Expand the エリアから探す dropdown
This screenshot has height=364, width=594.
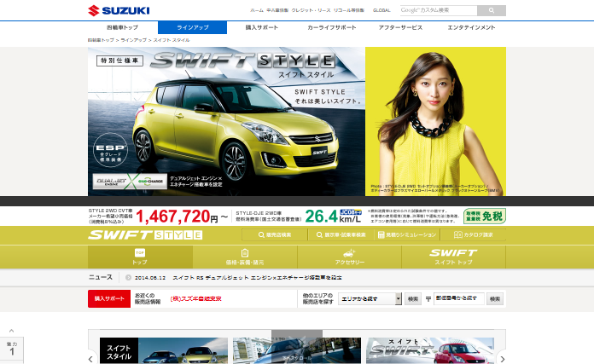pos(370,298)
